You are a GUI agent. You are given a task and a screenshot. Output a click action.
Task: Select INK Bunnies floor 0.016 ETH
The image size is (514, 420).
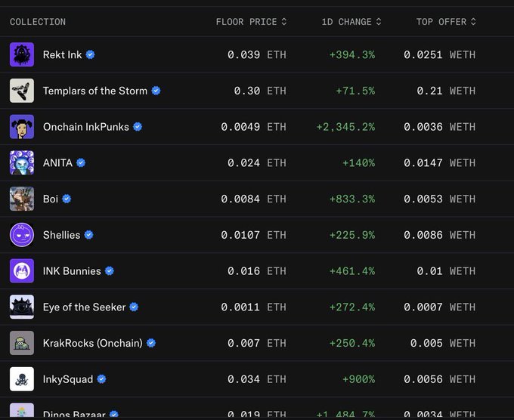tap(257, 270)
